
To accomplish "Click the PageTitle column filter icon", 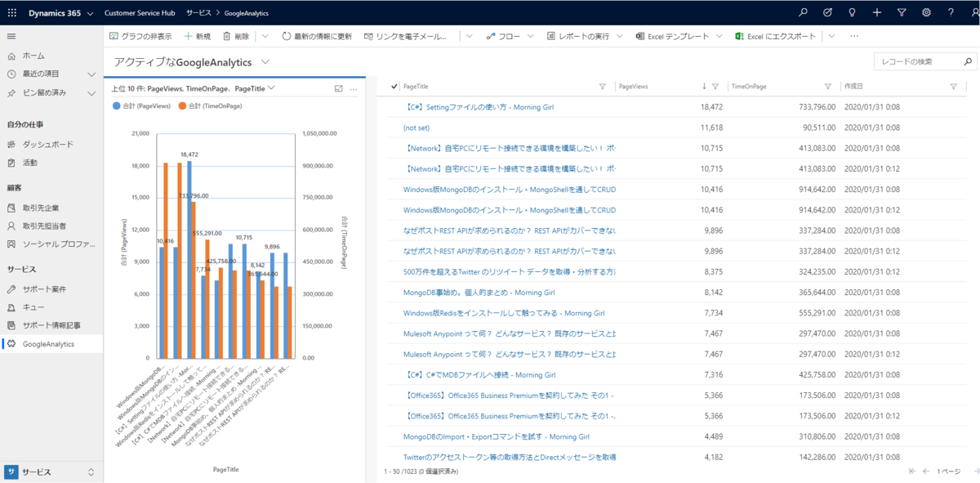I will tap(603, 87).
